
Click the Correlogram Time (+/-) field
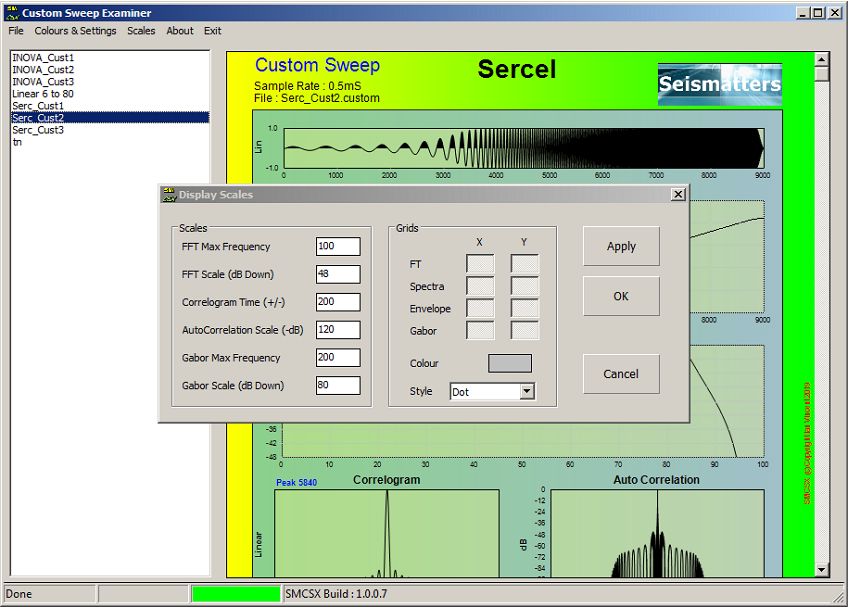[x=338, y=302]
